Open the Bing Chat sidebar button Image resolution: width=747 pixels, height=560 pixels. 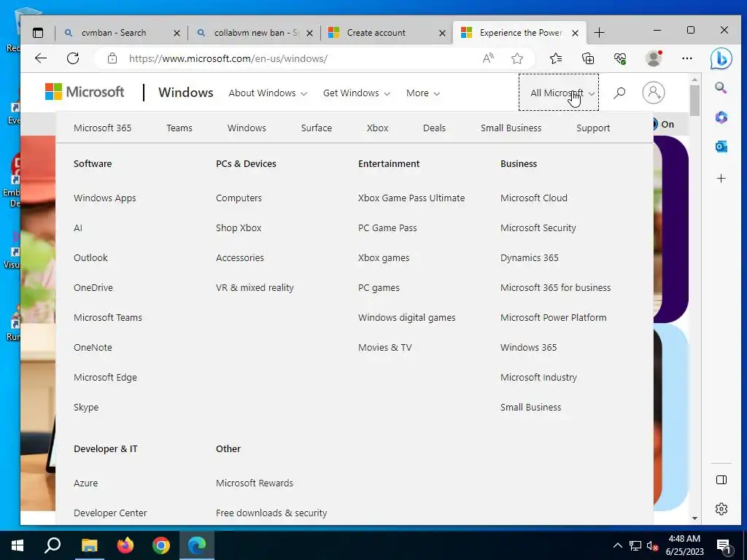click(721, 58)
